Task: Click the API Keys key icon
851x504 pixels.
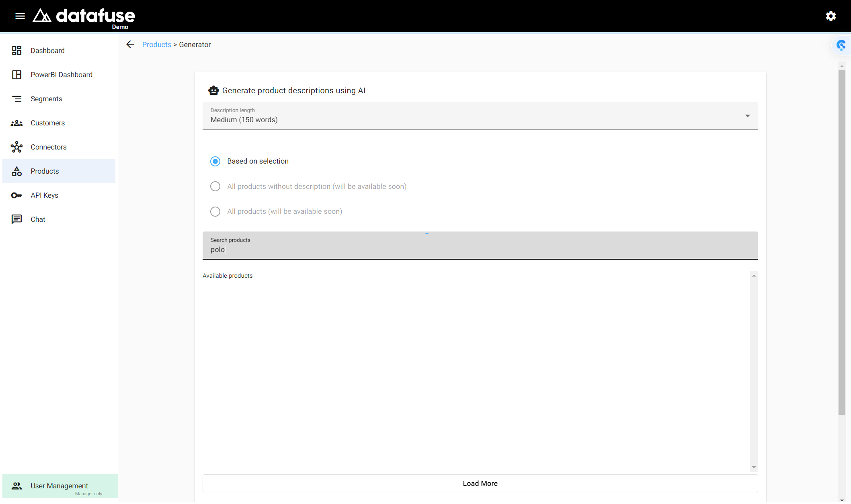Action: 16,195
